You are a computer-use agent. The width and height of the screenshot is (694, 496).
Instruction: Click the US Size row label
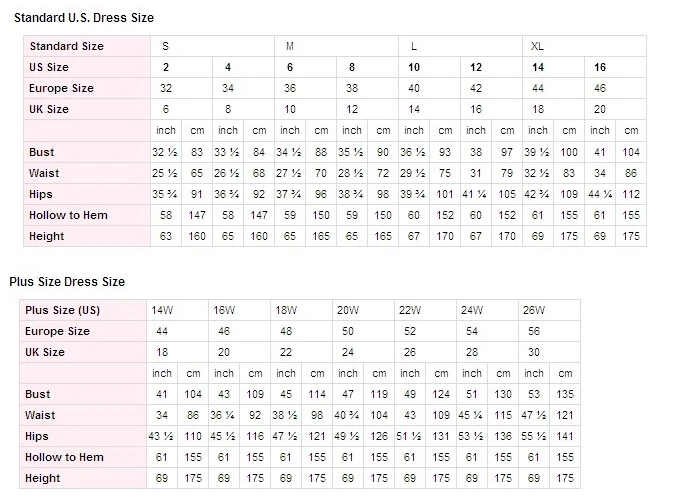(49, 67)
